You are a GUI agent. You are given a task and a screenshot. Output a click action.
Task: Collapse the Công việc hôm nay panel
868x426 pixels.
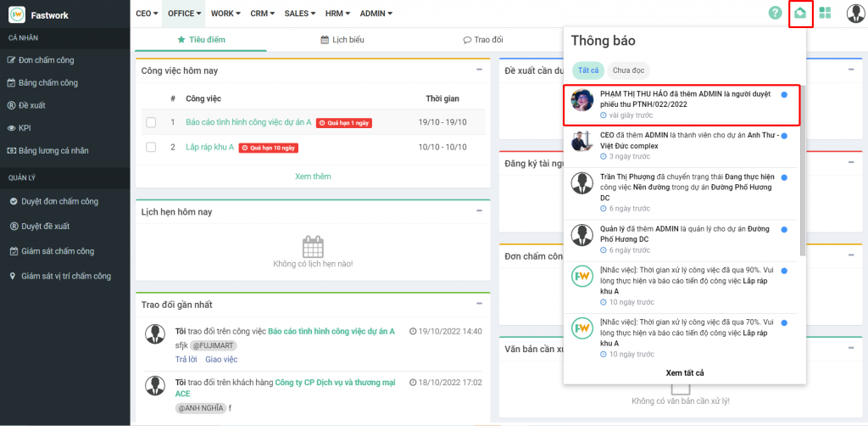pyautogui.click(x=479, y=70)
